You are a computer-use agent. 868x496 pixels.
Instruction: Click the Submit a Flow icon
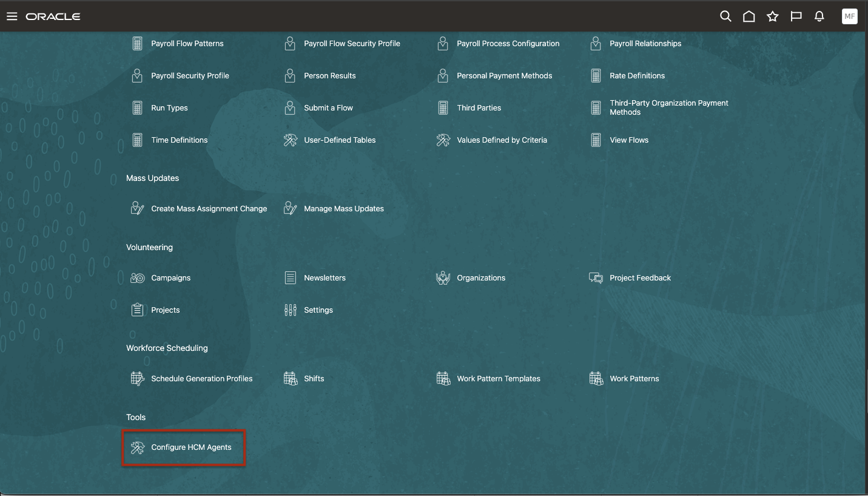290,108
